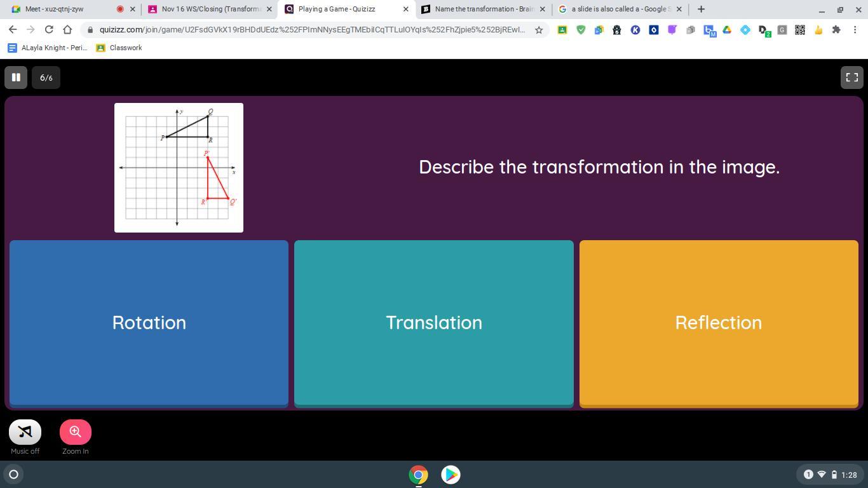The image size is (868, 488).
Task: Open a new browser tab
Action: (701, 9)
